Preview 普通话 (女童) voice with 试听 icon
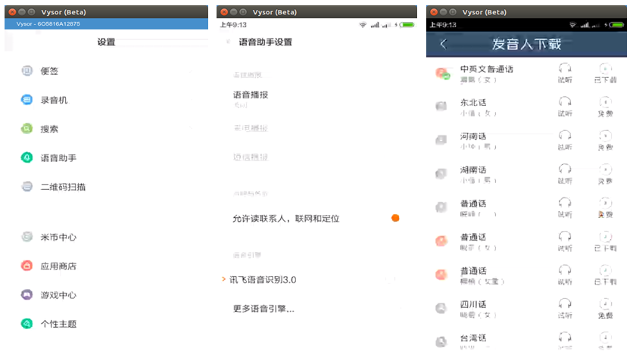The width and height of the screenshot is (636, 364). 565,269
